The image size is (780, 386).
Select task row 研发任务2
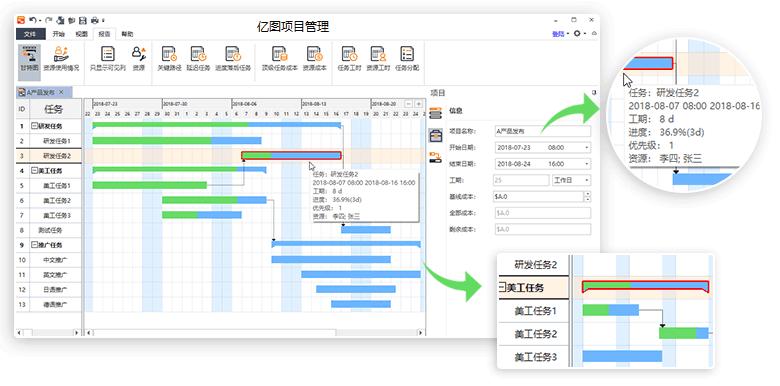coord(48,156)
